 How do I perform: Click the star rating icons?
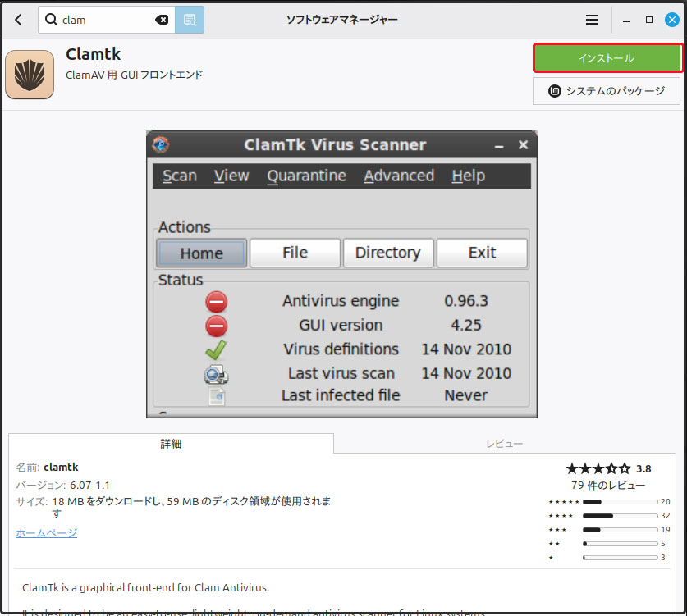pos(598,469)
